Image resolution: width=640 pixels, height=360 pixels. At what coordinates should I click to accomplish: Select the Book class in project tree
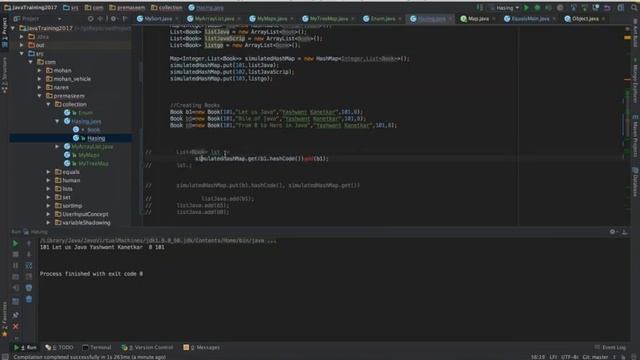(x=93, y=130)
